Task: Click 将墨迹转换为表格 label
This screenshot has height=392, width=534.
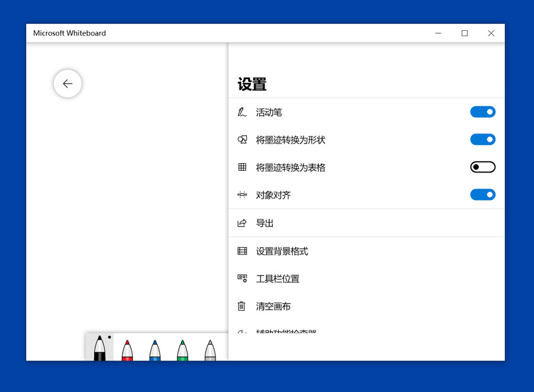Action: (291, 167)
